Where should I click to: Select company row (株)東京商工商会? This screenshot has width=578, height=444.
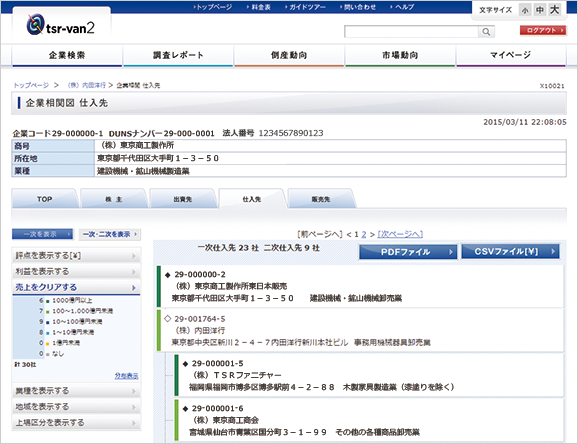point(369,420)
